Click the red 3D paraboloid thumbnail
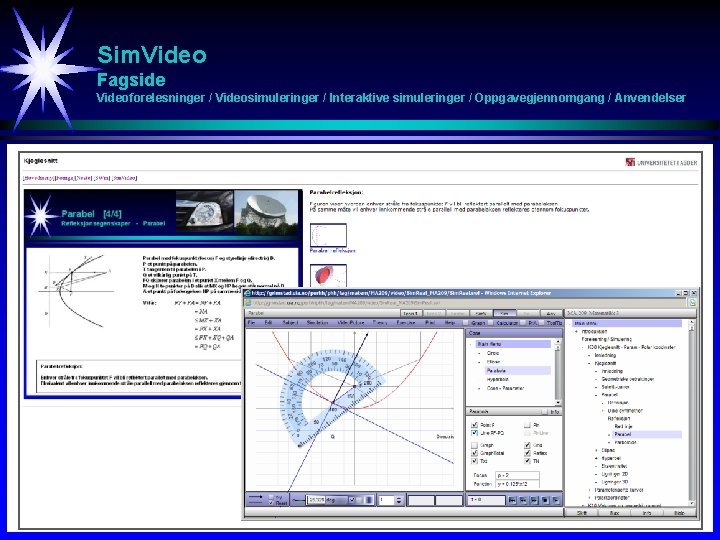The width and height of the screenshot is (720, 540). 328,276
